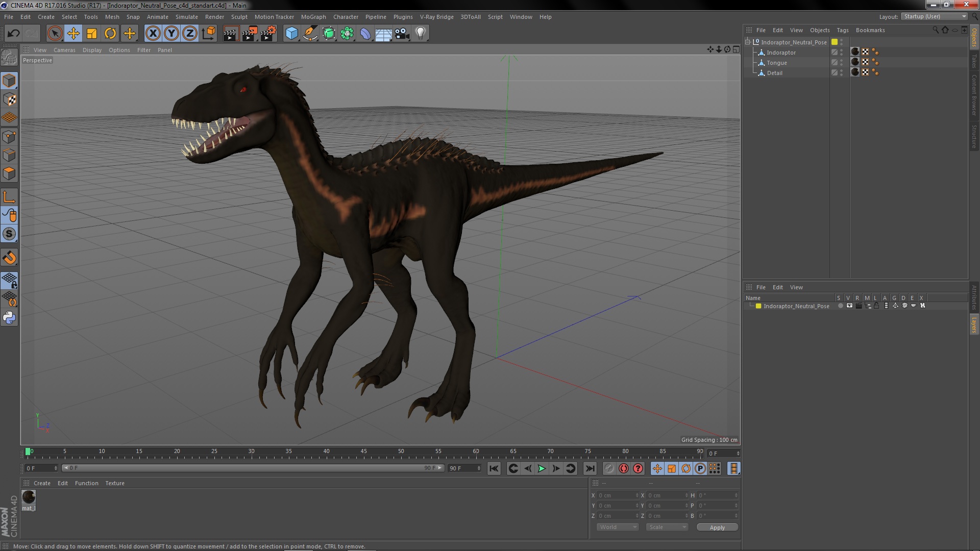This screenshot has height=551, width=980.
Task: Click Apply button in coordinates panel
Action: pos(716,527)
